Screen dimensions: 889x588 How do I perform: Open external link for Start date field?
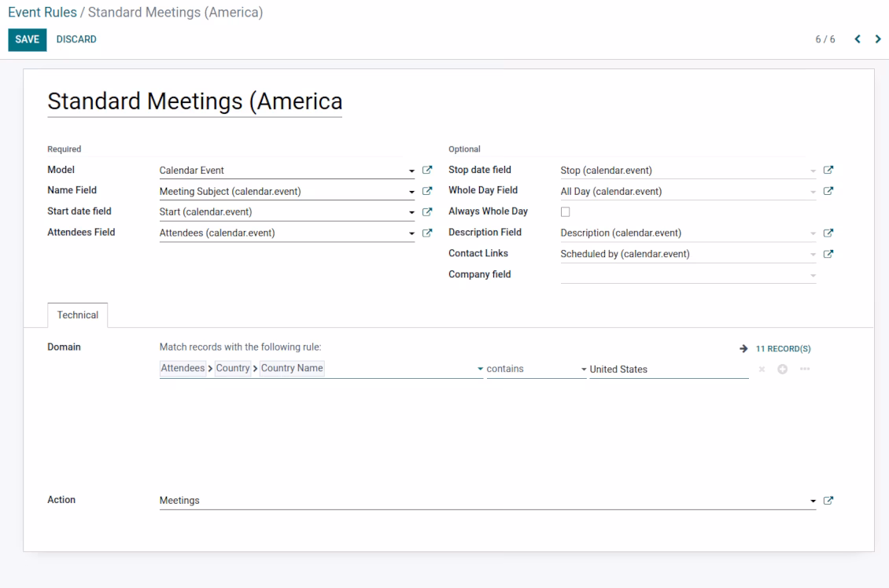pos(427,212)
